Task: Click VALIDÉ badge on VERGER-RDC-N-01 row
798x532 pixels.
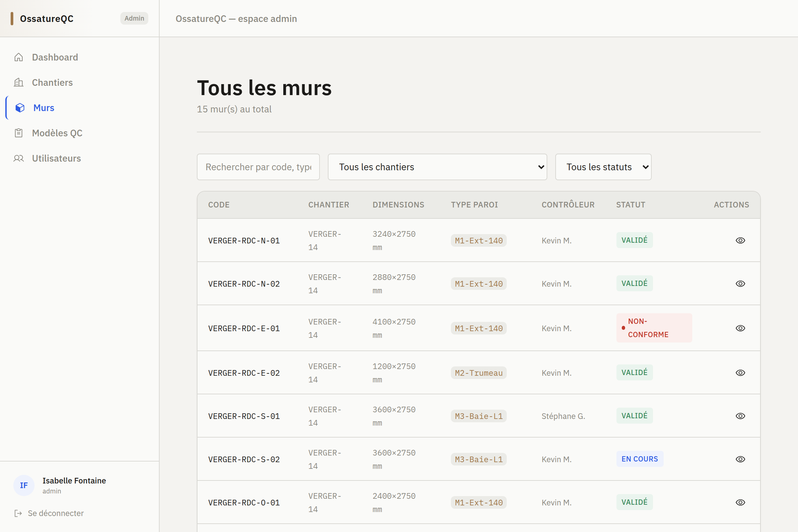Action: [x=634, y=240]
